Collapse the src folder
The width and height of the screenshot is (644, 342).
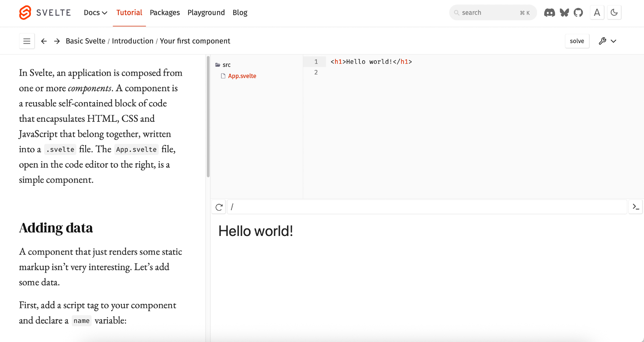[223, 65]
